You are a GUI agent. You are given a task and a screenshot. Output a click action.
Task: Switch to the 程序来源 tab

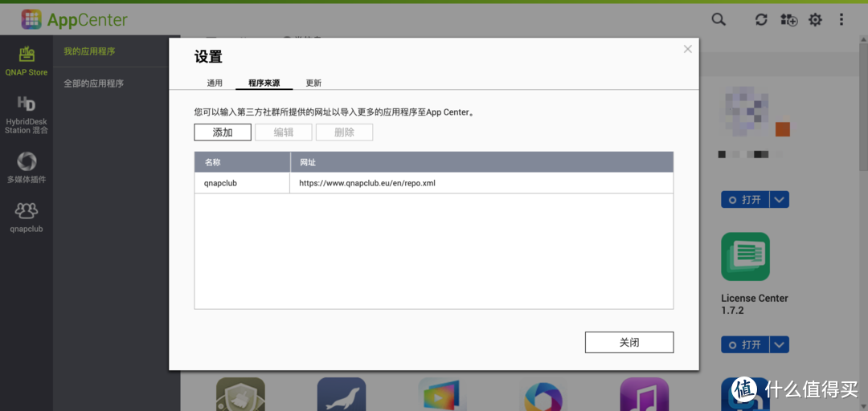tap(264, 83)
